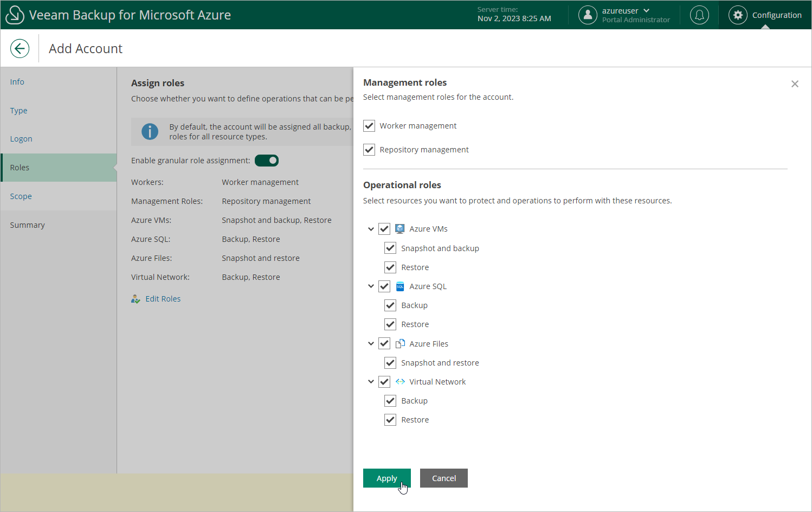
Task: Click the Veeam logo icon
Action: point(15,15)
